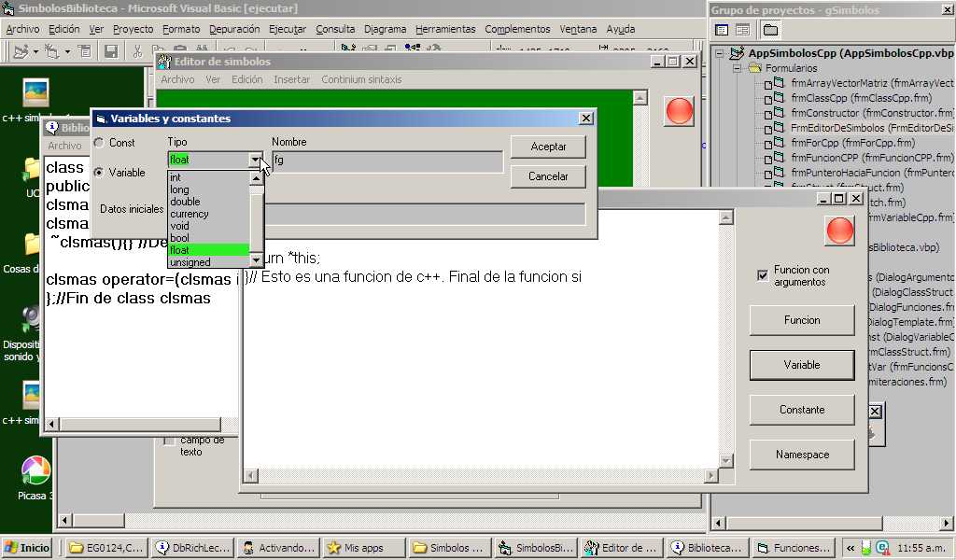
Task: Click the Funcion button
Action: 802,320
